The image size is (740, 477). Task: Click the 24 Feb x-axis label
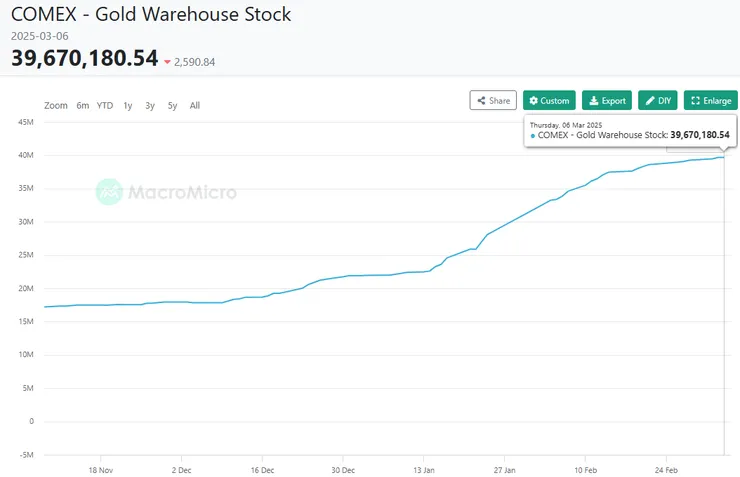coord(666,468)
